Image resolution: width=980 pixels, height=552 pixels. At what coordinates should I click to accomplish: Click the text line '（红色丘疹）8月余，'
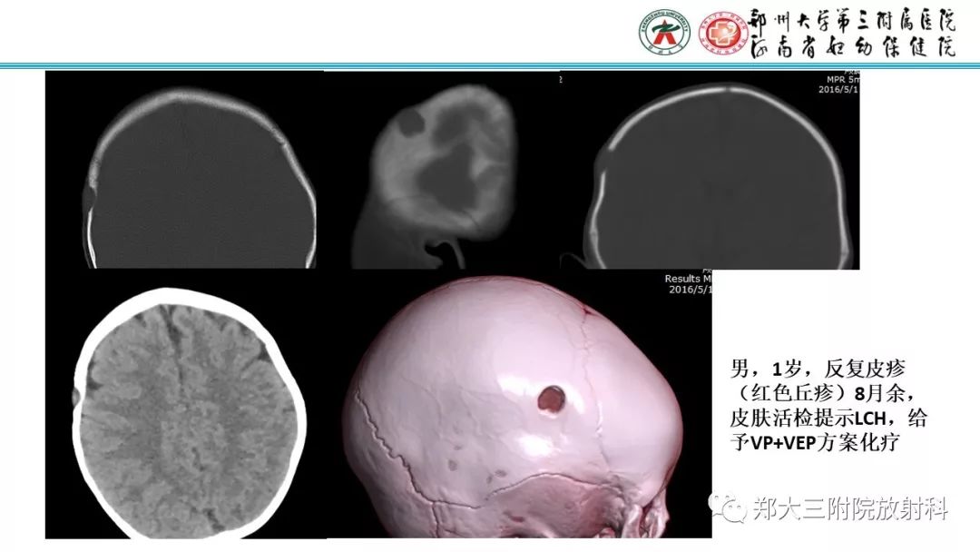[x=826, y=393]
